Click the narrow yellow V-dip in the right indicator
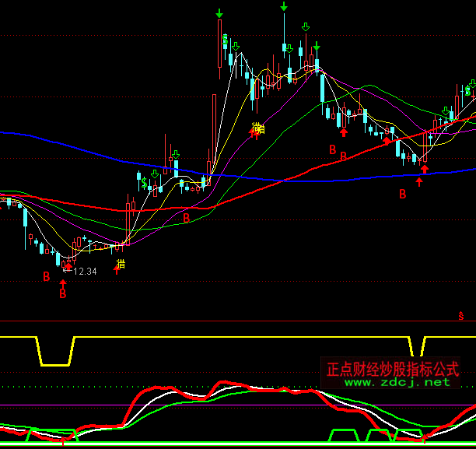Screen dimensions: 476x449 [418, 348]
